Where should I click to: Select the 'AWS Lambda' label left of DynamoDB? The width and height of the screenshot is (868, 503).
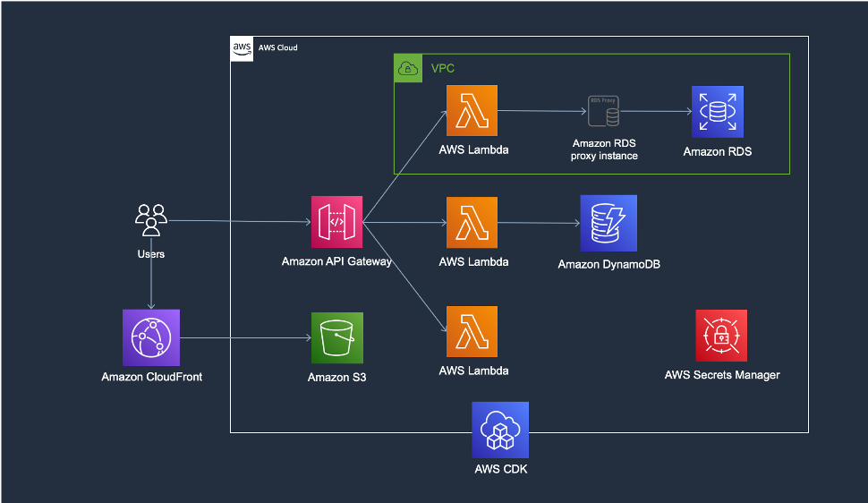473,261
